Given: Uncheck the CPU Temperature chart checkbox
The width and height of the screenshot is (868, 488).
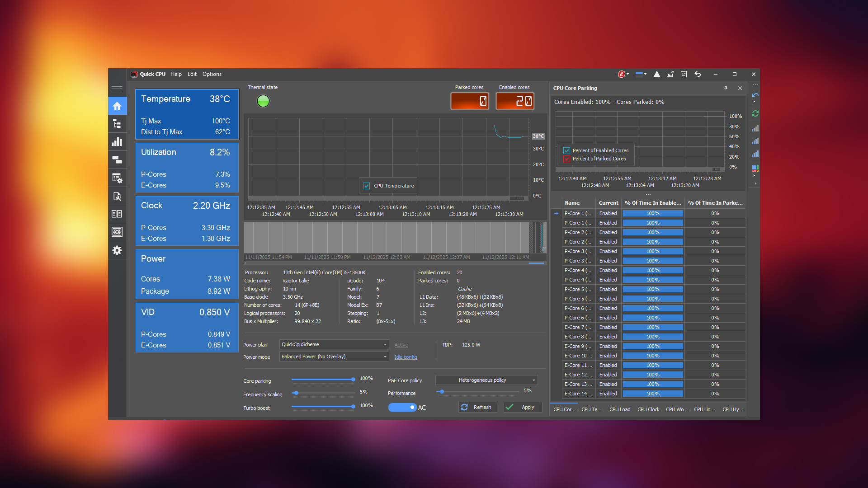Looking at the screenshot, I should click(367, 186).
